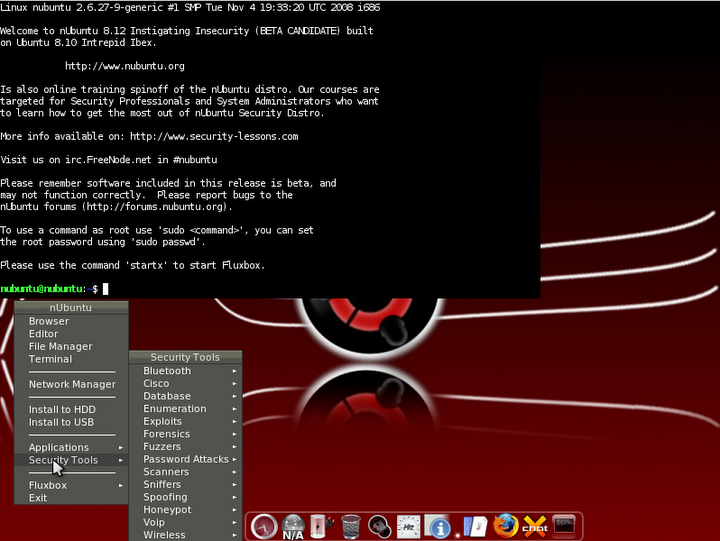Click the CPU frequency Hz monitor icon

coord(408,526)
